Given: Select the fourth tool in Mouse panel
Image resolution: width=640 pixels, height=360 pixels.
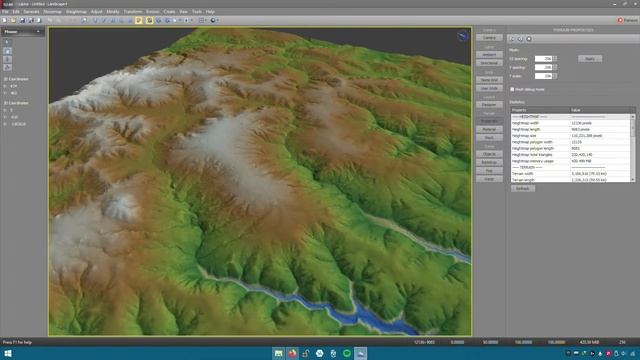Looking at the screenshot, I should pyautogui.click(x=7, y=68).
